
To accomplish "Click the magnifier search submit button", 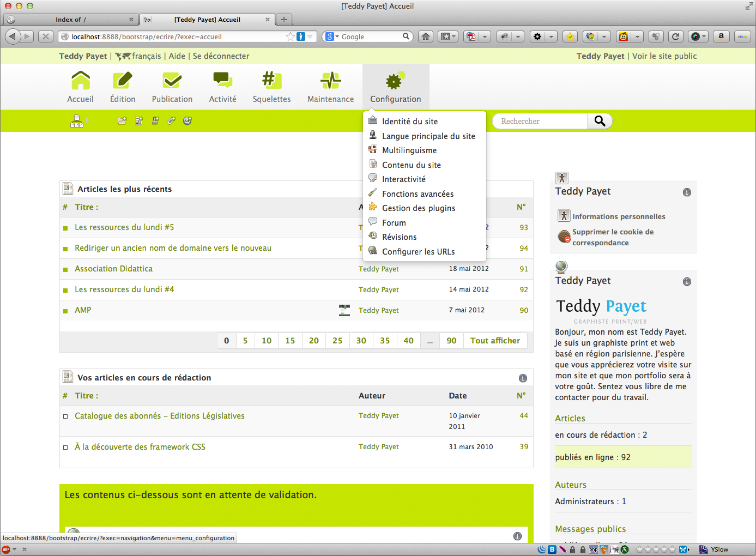I will pos(600,121).
